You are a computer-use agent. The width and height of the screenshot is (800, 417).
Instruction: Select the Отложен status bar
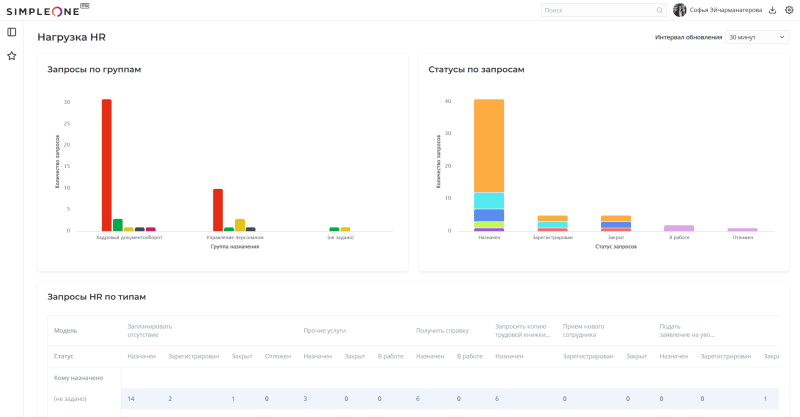(743, 230)
